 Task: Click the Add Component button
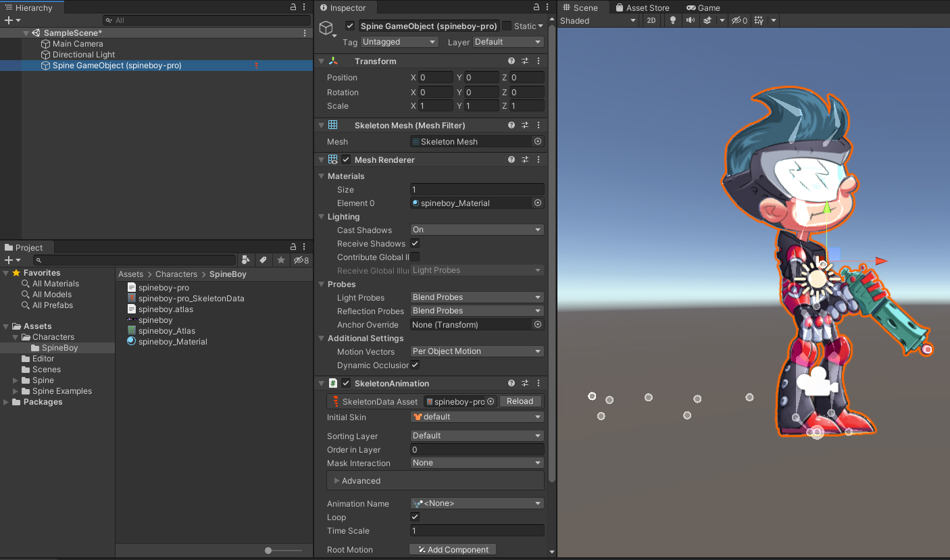pyautogui.click(x=452, y=549)
